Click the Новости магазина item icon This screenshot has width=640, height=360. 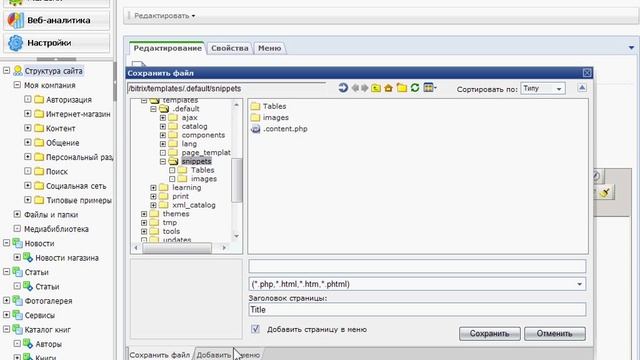(x=28, y=258)
